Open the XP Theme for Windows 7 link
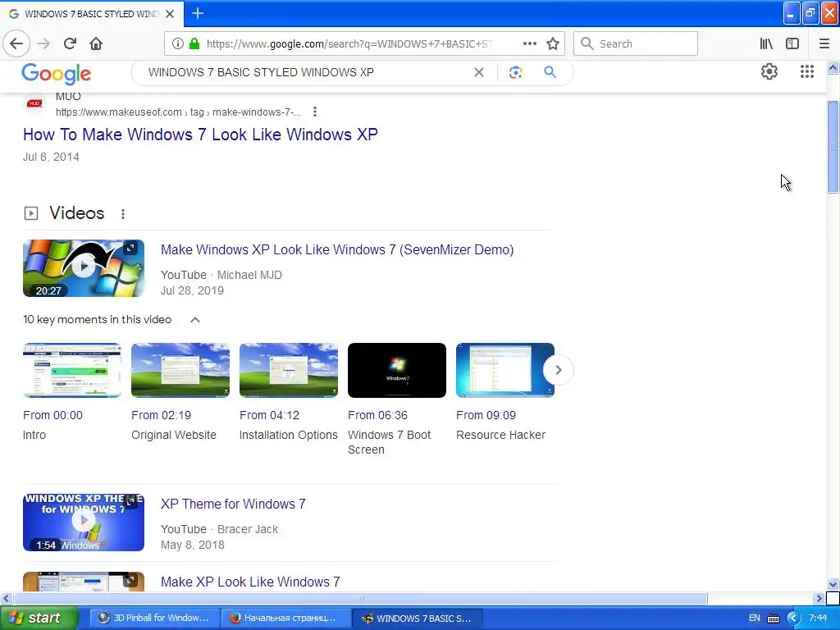This screenshot has height=630, width=840. pyautogui.click(x=233, y=504)
